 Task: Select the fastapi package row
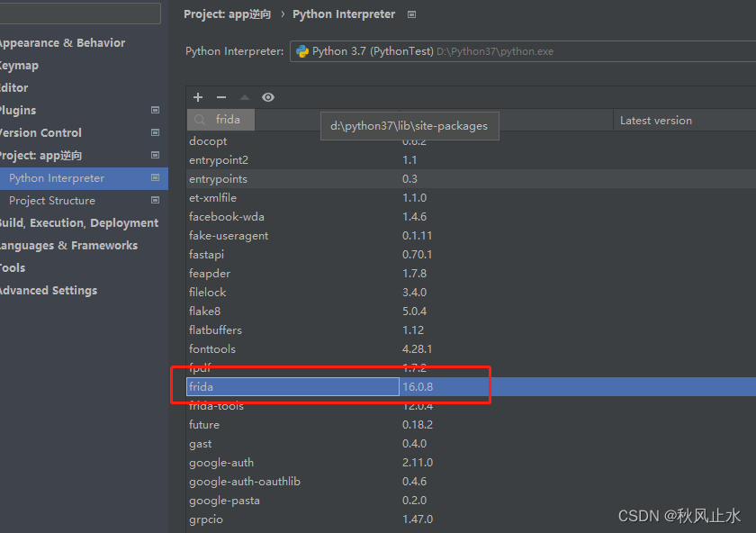point(471,254)
